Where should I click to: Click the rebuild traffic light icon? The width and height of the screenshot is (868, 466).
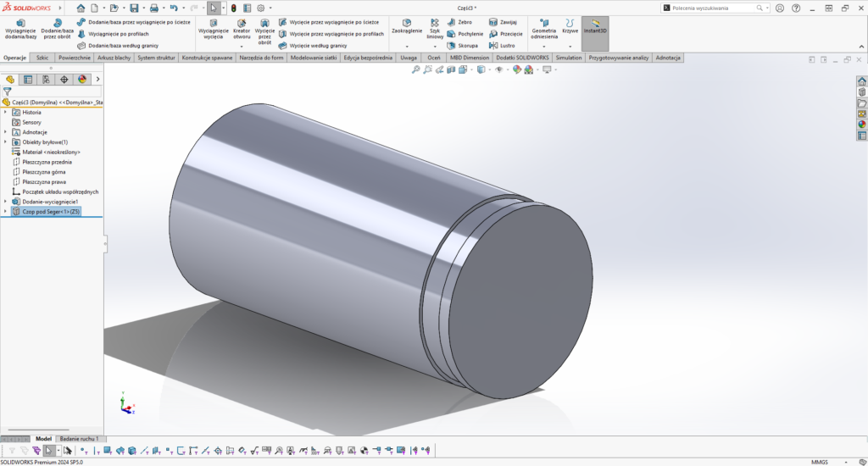click(234, 8)
